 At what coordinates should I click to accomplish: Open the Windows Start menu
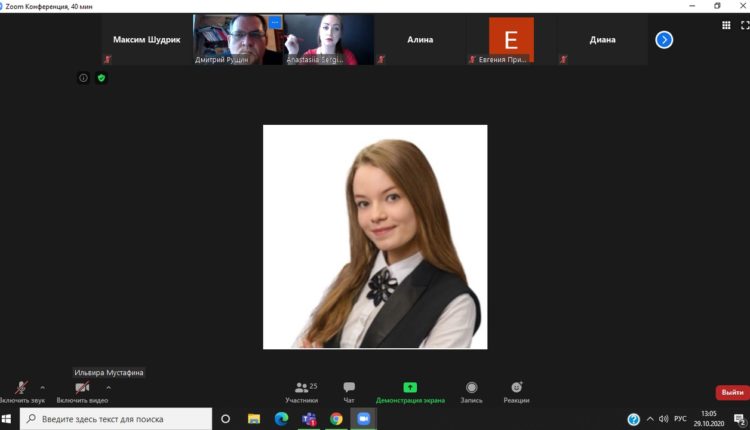pos(7,419)
